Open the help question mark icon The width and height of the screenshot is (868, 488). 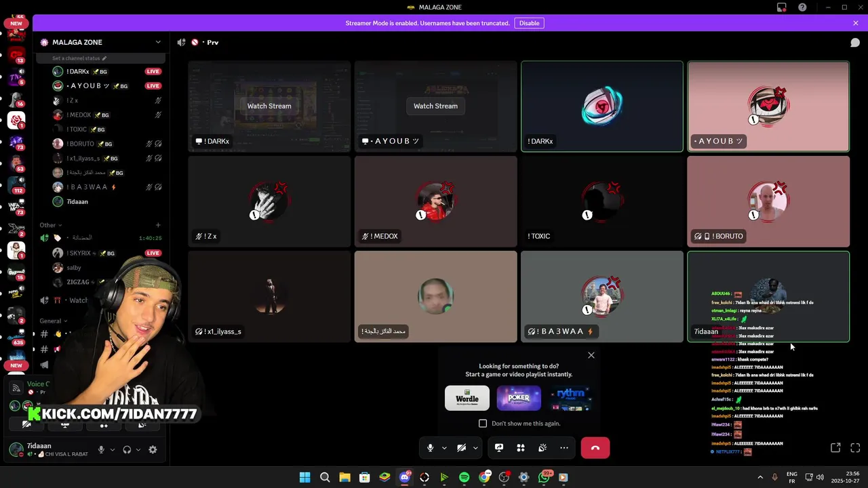pyautogui.click(x=802, y=7)
